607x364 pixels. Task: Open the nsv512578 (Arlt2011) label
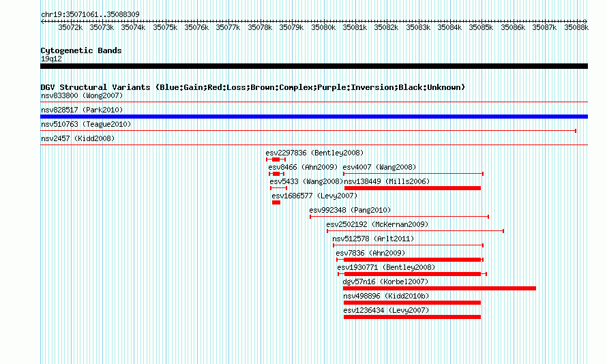point(373,239)
